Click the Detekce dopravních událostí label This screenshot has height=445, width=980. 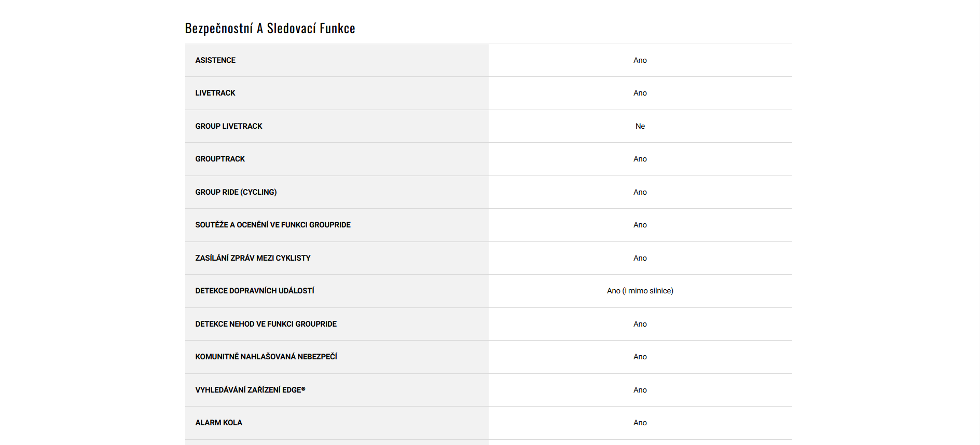pos(255,291)
